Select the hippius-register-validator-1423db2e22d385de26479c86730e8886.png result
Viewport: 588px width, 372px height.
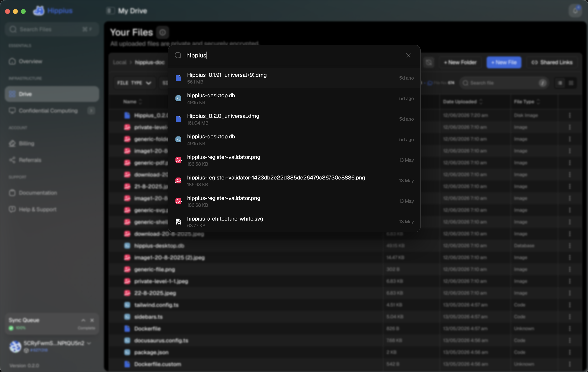[x=294, y=180]
